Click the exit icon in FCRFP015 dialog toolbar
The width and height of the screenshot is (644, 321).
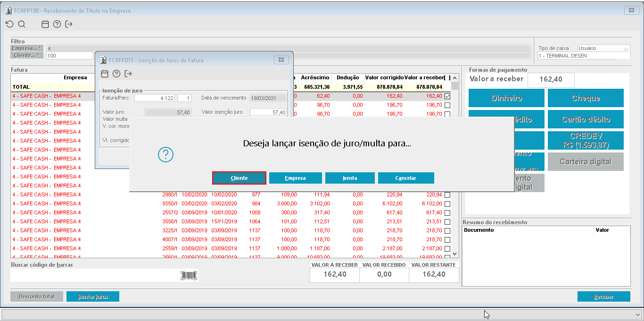click(128, 74)
